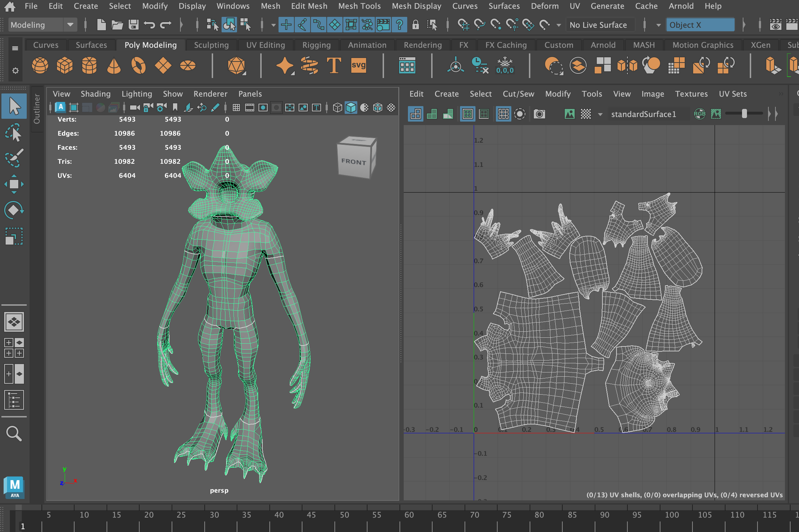This screenshot has height=532, width=799.
Task: Click the Save Scene button
Action: (x=134, y=25)
